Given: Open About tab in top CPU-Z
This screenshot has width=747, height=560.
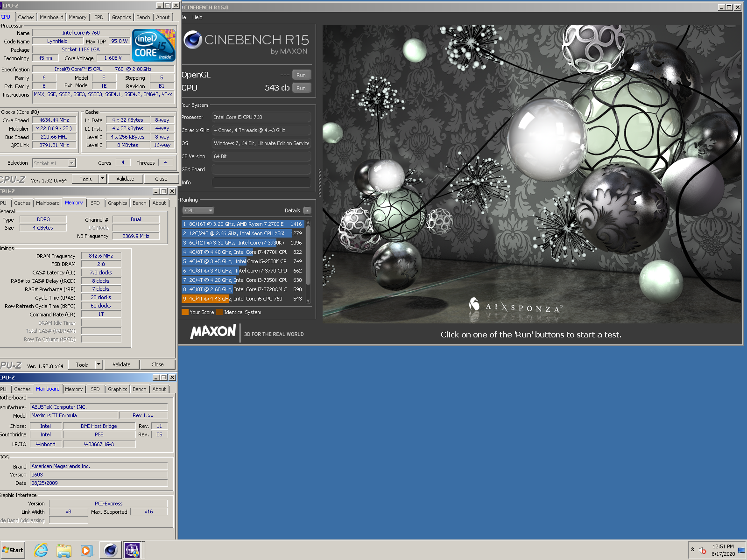Looking at the screenshot, I should tap(163, 17).
